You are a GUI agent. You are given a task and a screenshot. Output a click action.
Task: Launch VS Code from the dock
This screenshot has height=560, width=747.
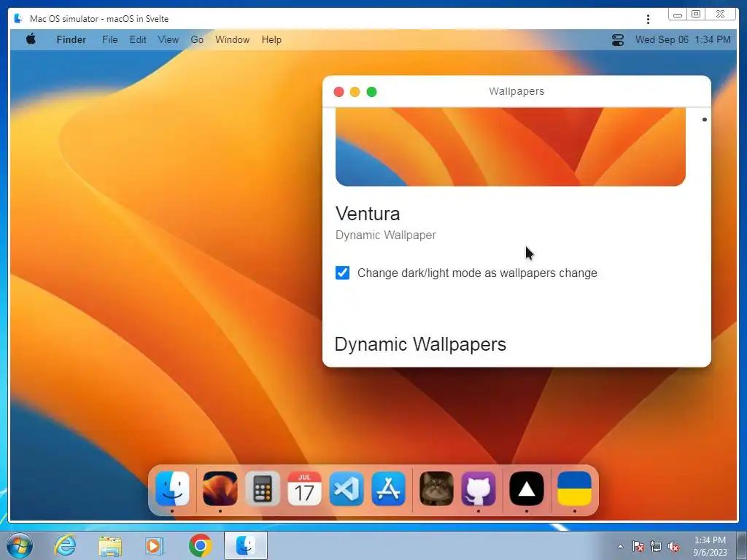click(x=347, y=489)
